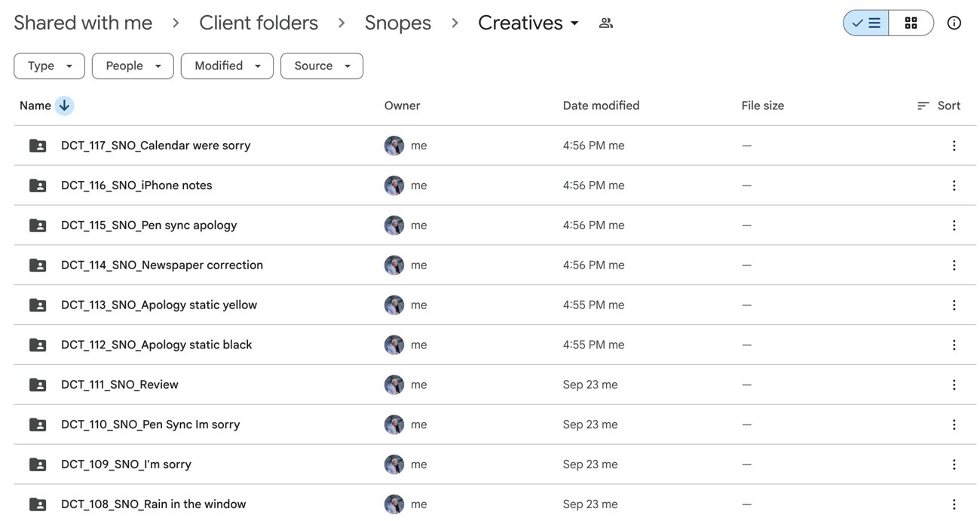The width and height of the screenshot is (980, 521).
Task: Switch to grid layout view
Action: pyautogui.click(x=911, y=23)
